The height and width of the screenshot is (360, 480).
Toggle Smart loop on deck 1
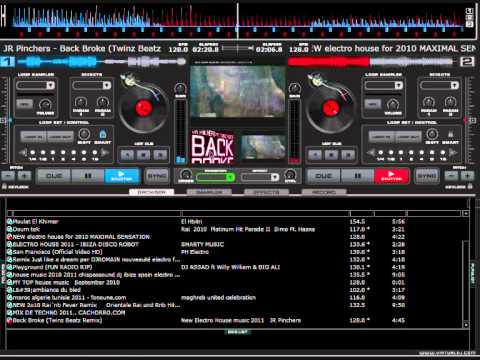point(103,135)
